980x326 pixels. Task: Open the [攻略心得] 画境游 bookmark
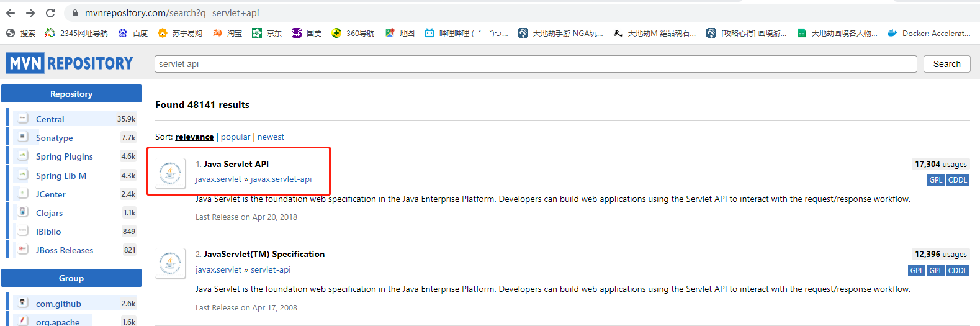coord(747,34)
